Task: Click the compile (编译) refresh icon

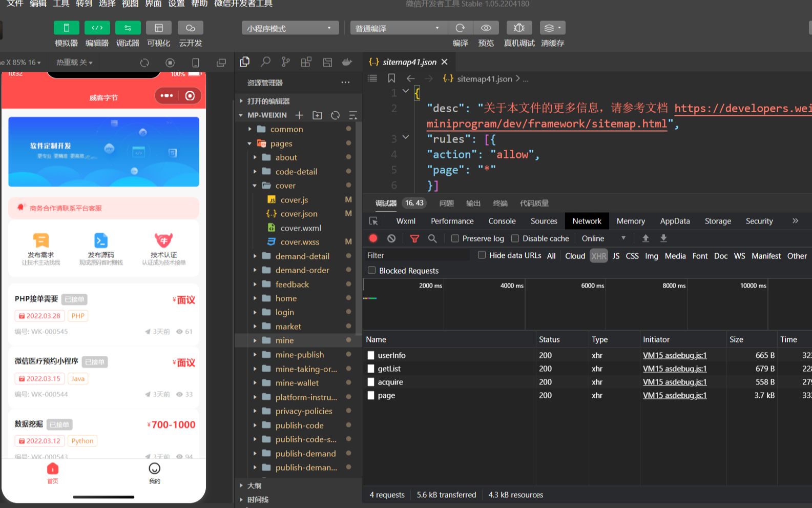Action: tap(460, 28)
